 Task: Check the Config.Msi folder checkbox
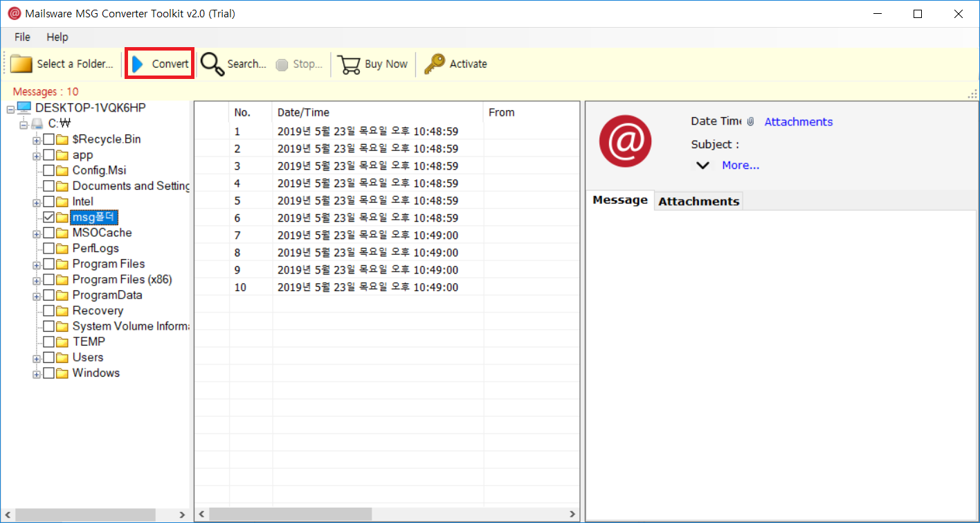pos(48,170)
